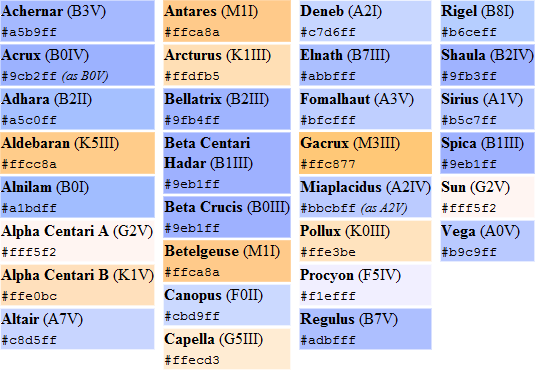Select the Alpha Centari B swatch

(x=77, y=285)
